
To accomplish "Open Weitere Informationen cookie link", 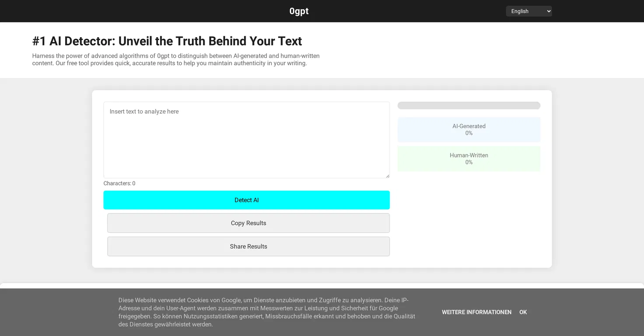I will (477, 312).
